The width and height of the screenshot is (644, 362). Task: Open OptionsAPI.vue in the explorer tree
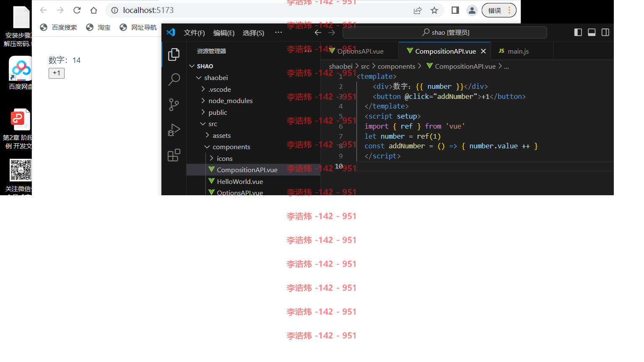253,192
